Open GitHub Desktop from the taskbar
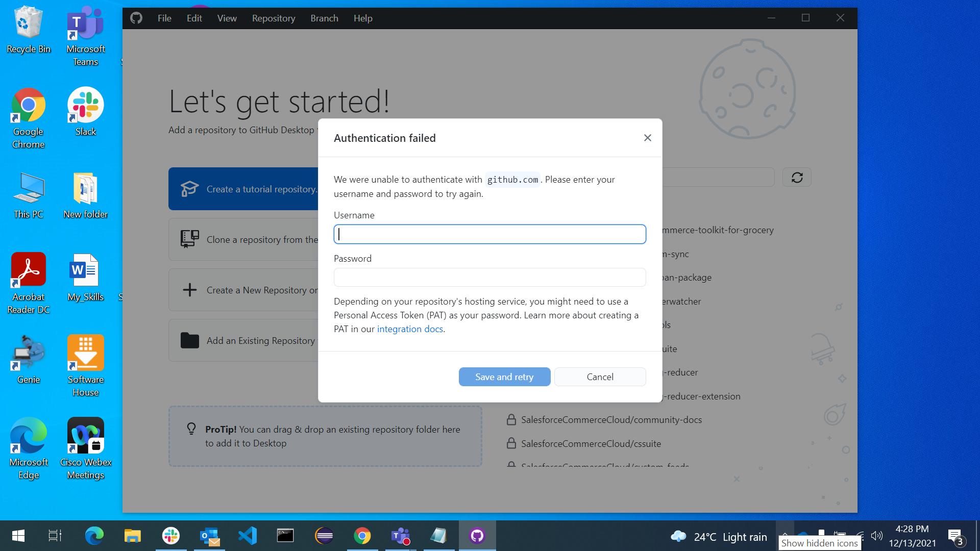The image size is (980, 551). coord(477,536)
